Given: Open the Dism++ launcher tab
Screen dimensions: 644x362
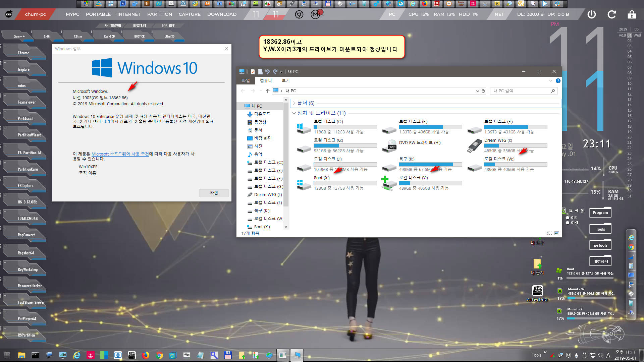Looking at the screenshot, I should (x=19, y=36).
